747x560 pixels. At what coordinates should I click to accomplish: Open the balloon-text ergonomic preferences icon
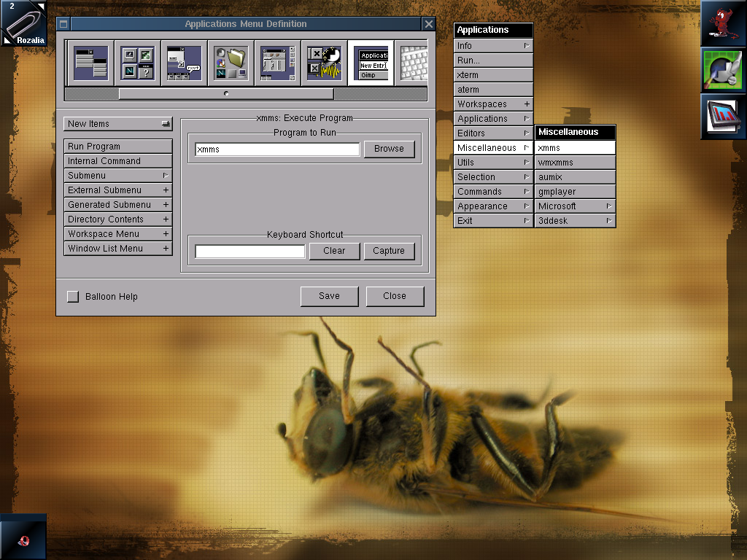[x=184, y=63]
